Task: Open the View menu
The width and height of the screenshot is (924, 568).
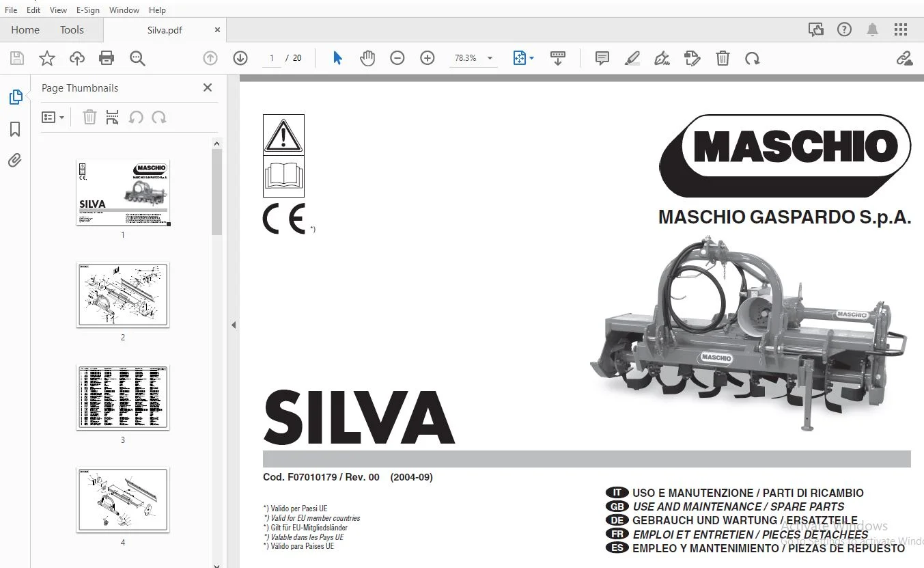Action: [59, 10]
